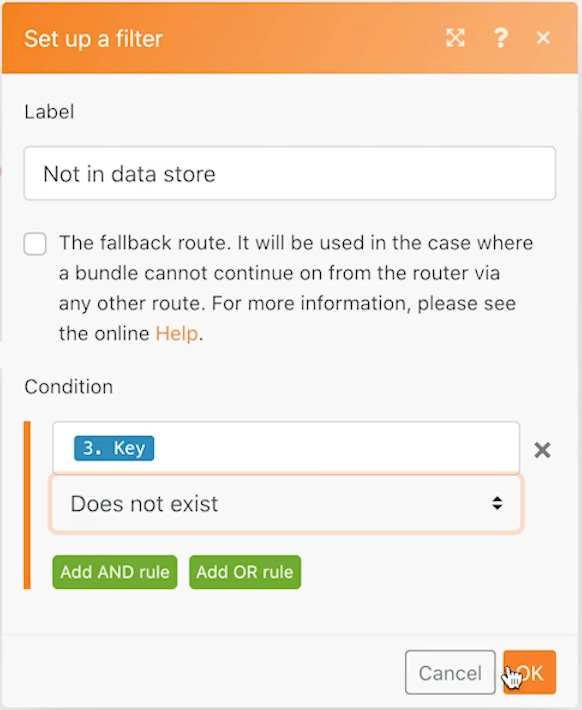Confirm the filter with OK
This screenshot has height=710, width=582.
(529, 672)
